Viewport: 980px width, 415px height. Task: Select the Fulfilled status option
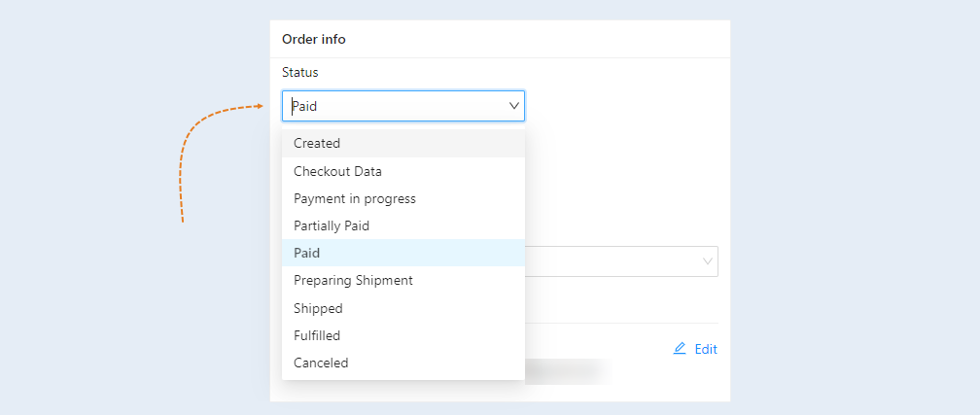[x=403, y=335]
